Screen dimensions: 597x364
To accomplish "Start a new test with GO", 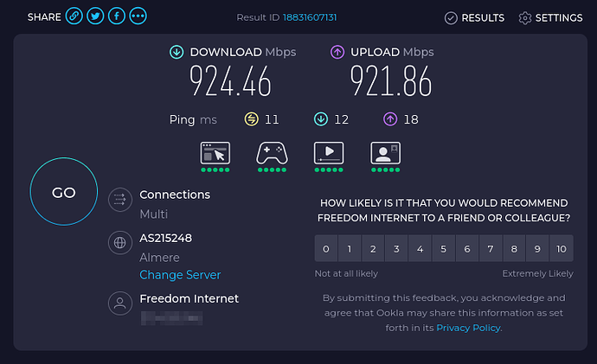I will [x=63, y=192].
